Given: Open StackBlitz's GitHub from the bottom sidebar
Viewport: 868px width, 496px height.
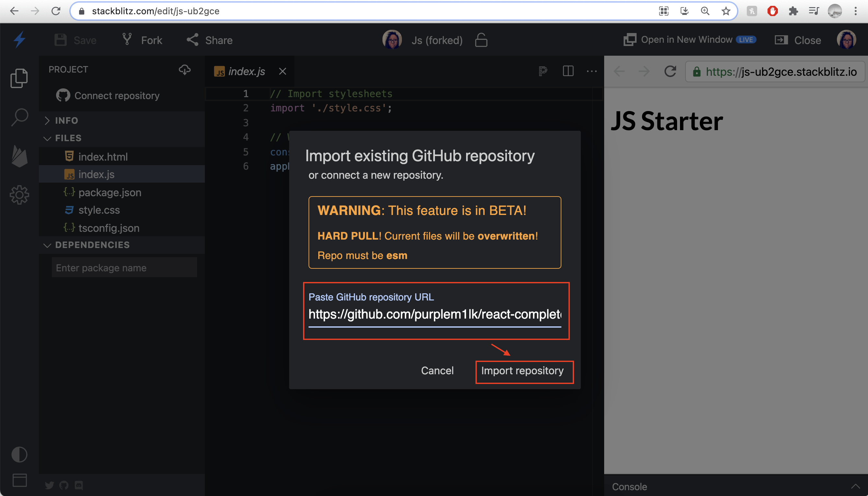Looking at the screenshot, I should (x=64, y=485).
